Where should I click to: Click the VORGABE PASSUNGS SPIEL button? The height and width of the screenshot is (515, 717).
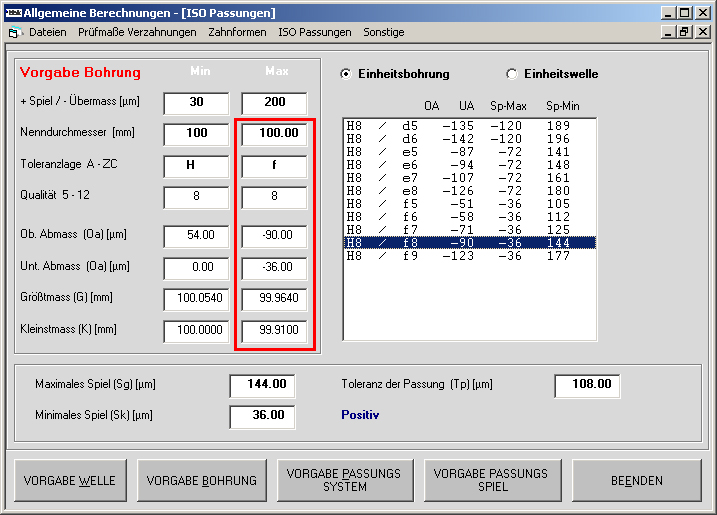point(491,480)
